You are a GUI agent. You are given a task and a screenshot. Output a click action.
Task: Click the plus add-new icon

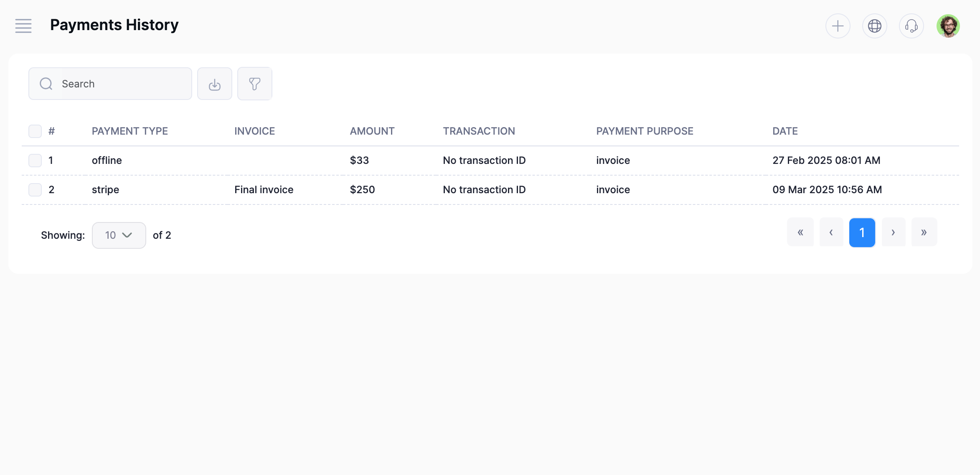[838, 26]
